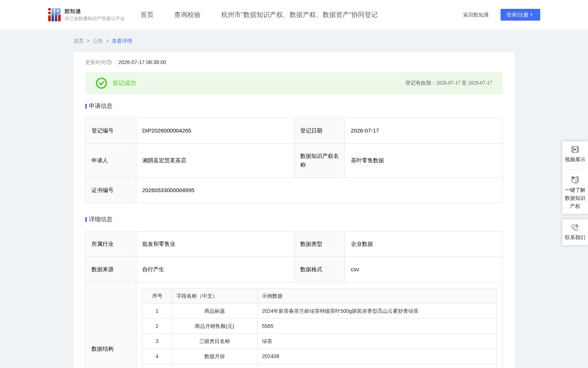Click the 数据月份 field cell
Screen dimensions: 588x368
point(215,356)
